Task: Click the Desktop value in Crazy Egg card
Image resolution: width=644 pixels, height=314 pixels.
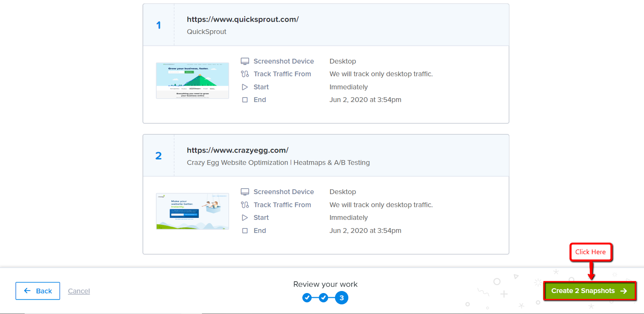Action: (x=343, y=192)
